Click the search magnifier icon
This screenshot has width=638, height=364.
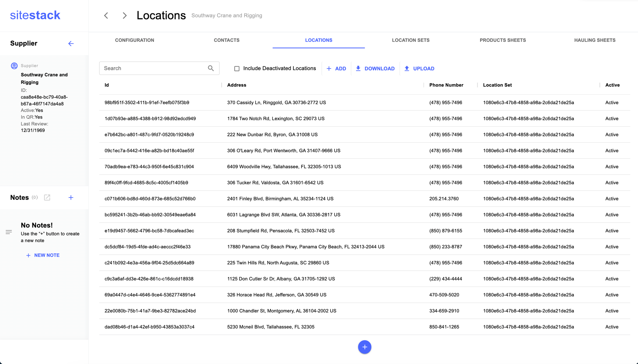tap(211, 68)
